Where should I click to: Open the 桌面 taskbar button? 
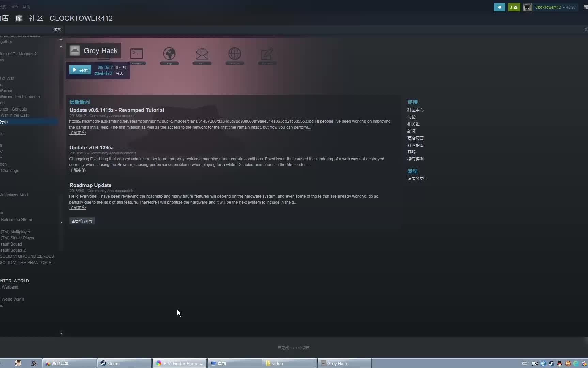pyautogui.click(x=235, y=363)
